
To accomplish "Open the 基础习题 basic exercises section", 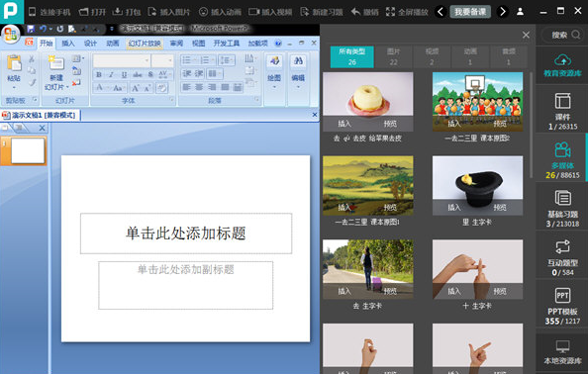I will click(562, 209).
